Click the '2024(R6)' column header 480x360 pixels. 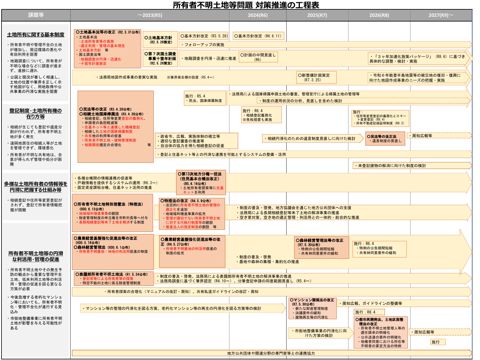[258, 15]
